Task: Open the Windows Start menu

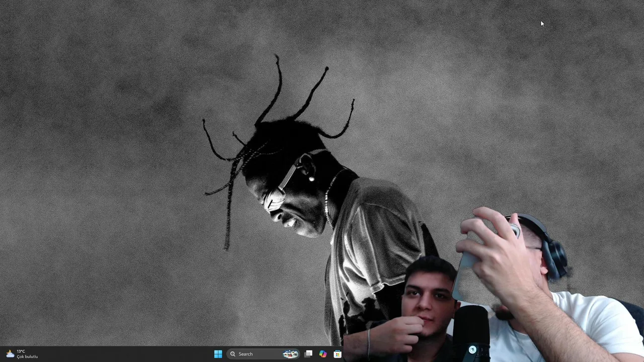Action: coord(218,354)
